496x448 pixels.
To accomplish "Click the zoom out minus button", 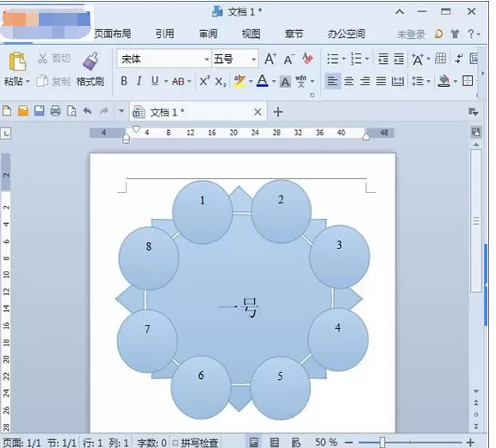I will pos(349,442).
